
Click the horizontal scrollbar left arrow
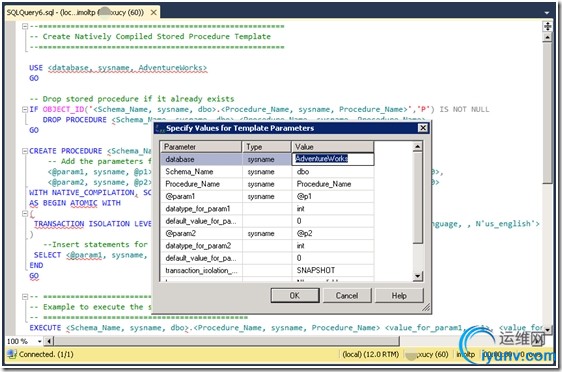click(x=49, y=341)
